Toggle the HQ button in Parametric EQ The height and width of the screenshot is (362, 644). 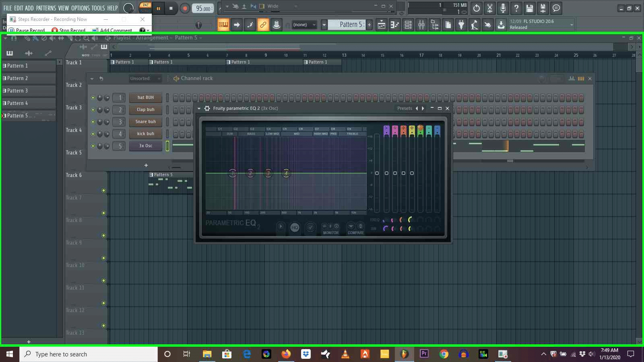[295, 228]
